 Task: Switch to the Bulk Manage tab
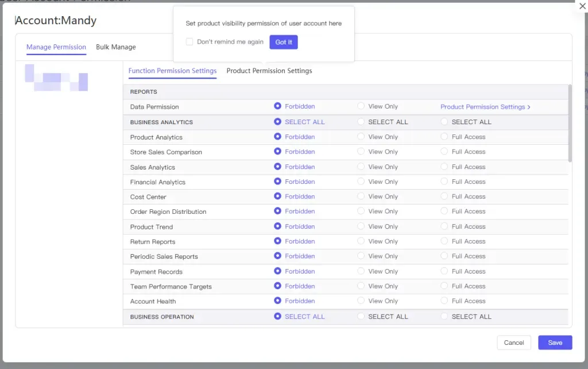click(116, 47)
